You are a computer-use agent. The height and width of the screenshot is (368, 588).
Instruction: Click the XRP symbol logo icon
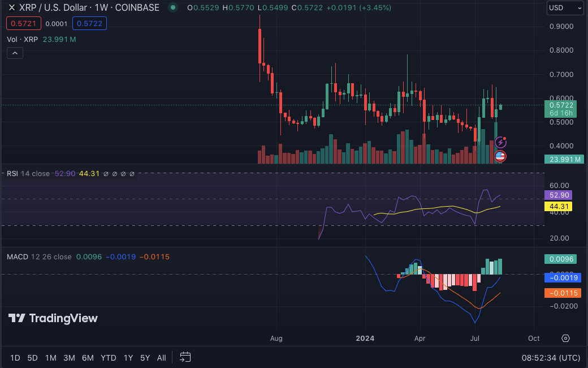[x=11, y=8]
